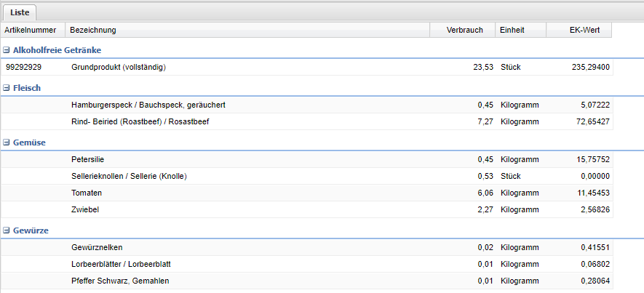The image size is (644, 293).
Task: Sort by Artikelnummer column header
Action: coord(31,30)
